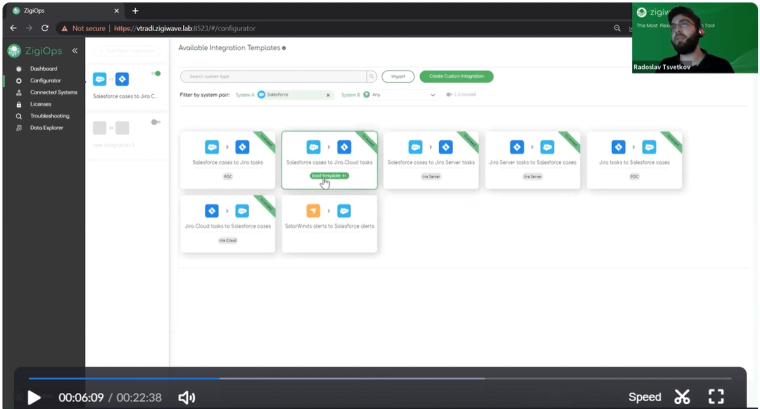Click the Configurator gear icon

pyautogui.click(x=19, y=80)
